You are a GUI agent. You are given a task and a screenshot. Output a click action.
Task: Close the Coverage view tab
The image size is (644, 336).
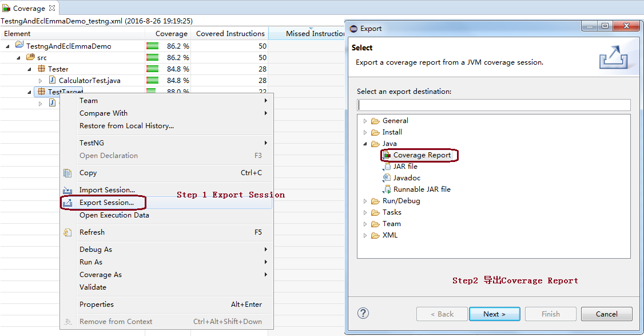point(51,8)
